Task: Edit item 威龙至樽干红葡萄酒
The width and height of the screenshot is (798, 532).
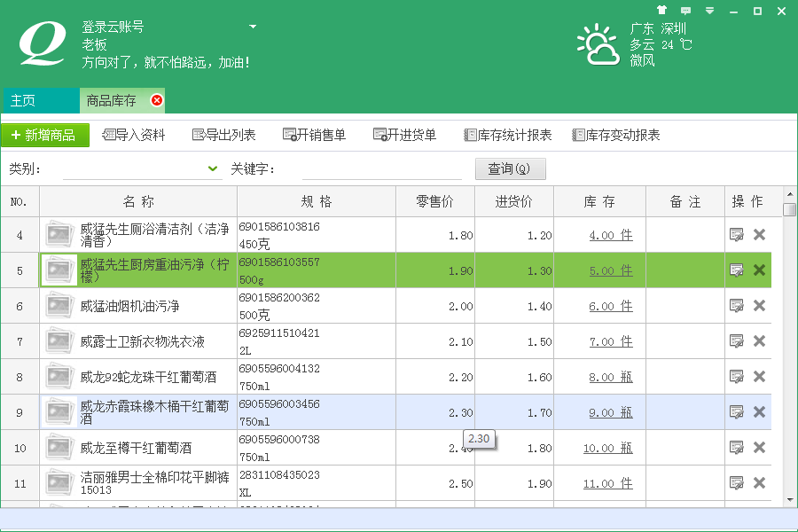Action: [737, 448]
